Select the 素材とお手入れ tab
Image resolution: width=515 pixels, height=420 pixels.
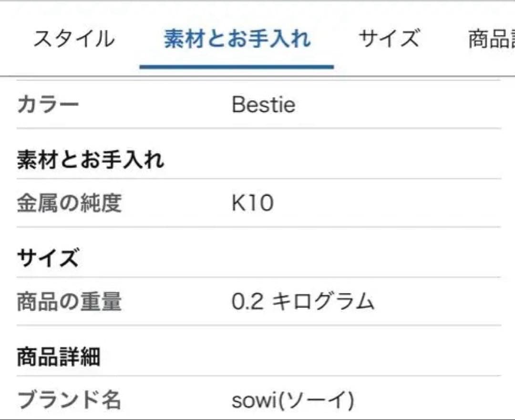237,39
